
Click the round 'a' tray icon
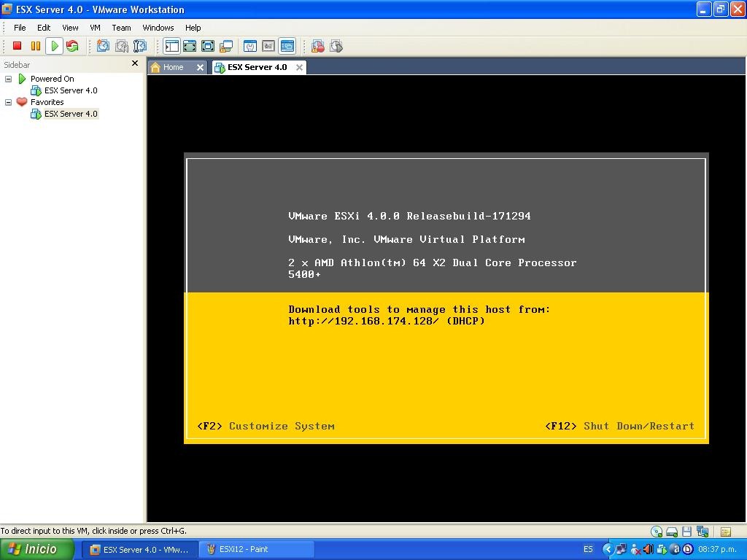675,549
